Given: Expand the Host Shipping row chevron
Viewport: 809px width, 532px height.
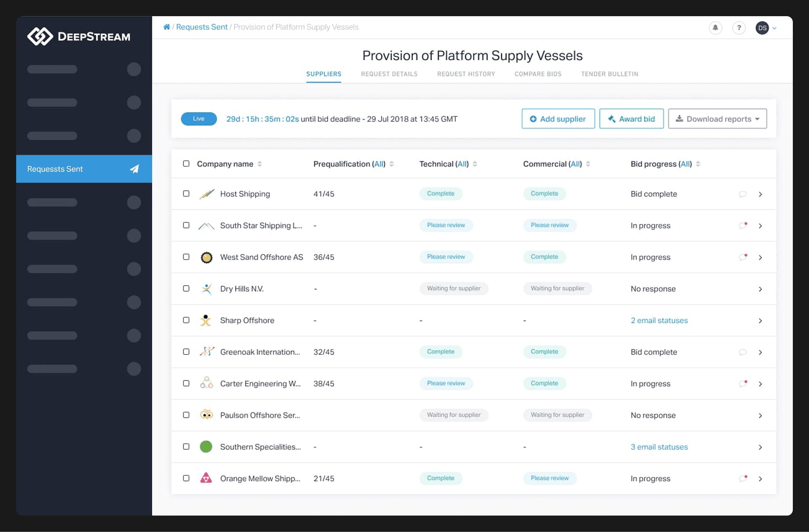Looking at the screenshot, I should pyautogui.click(x=760, y=194).
